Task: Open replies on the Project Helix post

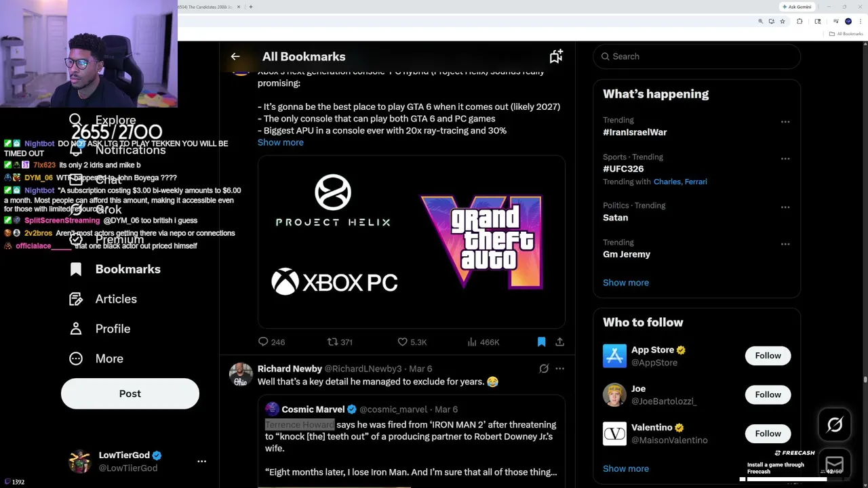Action: coord(271,342)
